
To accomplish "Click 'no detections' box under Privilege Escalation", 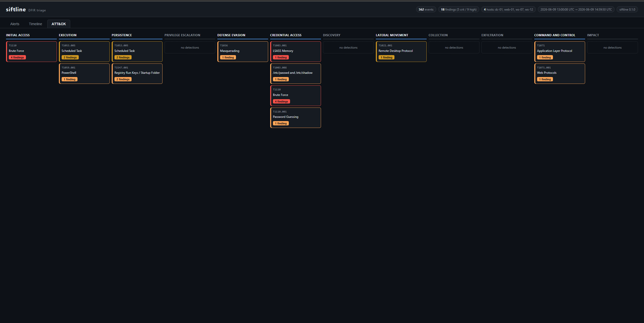I will click(190, 47).
